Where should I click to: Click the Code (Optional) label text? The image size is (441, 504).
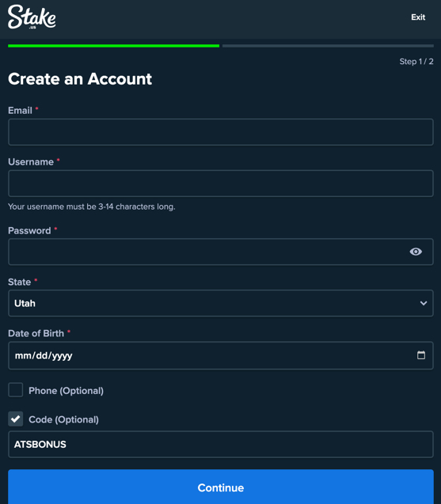click(63, 419)
